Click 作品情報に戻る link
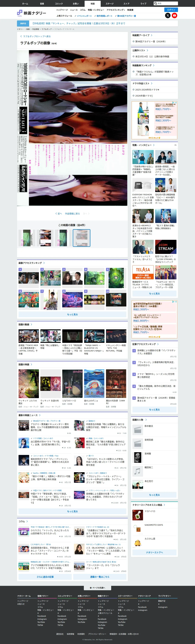Viewport: 195px width, 644px height. coord(72,214)
